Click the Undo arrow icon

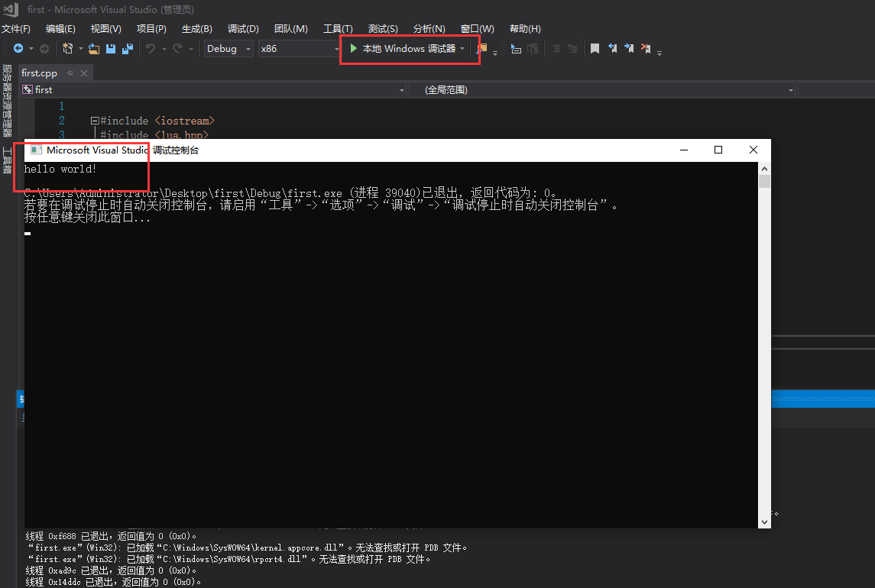[151, 49]
